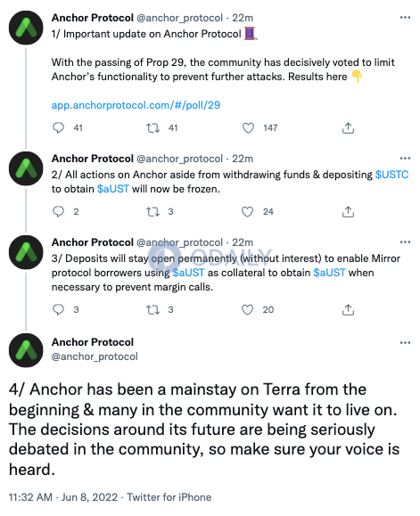The image size is (420, 516).
Task: Open the more options menu on second tweet
Action: [405, 159]
